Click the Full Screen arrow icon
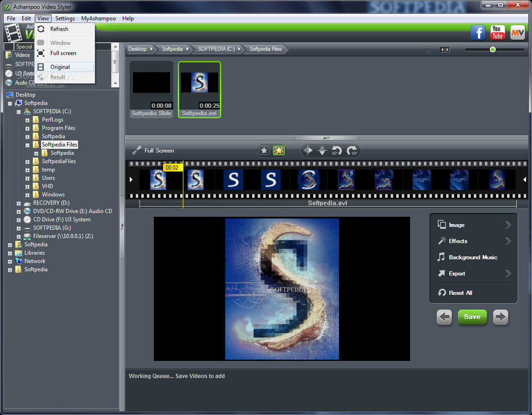Image resolution: width=532 pixels, height=415 pixels. [136, 151]
